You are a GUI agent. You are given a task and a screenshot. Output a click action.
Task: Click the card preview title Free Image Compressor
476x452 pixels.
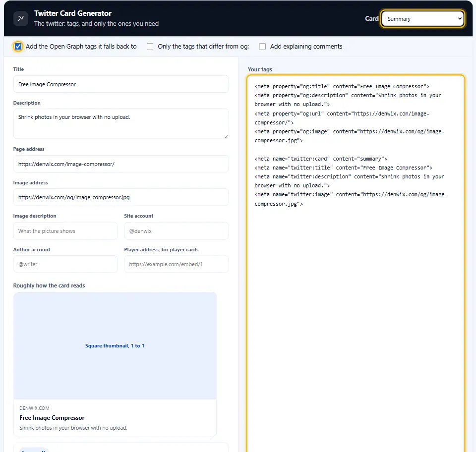pyautogui.click(x=52, y=418)
